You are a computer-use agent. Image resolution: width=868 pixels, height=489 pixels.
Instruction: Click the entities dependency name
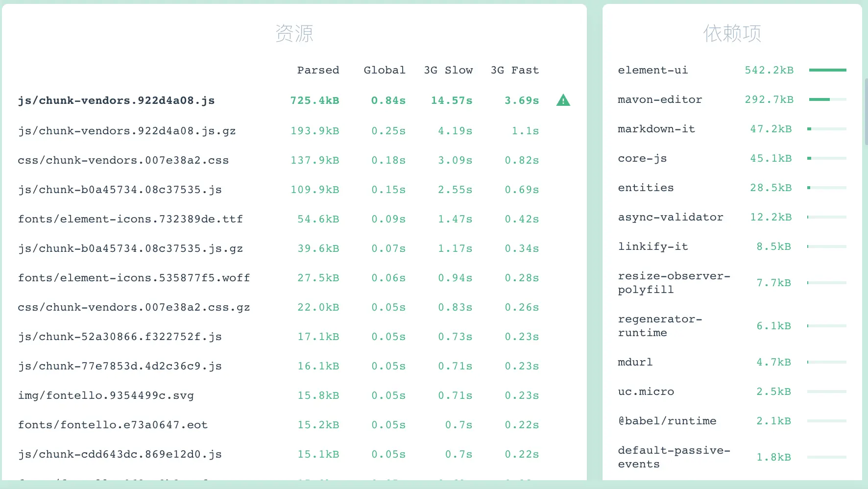pyautogui.click(x=646, y=188)
